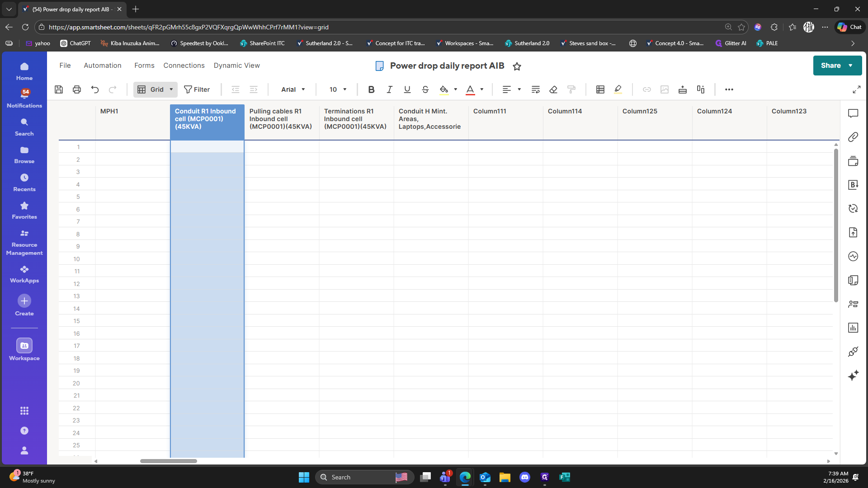868x488 pixels.
Task: Click the Undo arrow icon
Action: click(95, 89)
